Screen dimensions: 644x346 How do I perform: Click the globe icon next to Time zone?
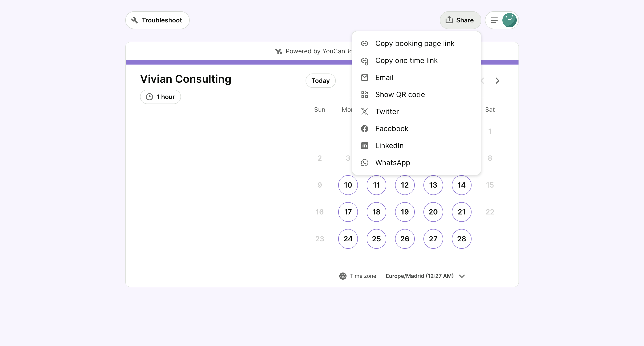[343, 276]
